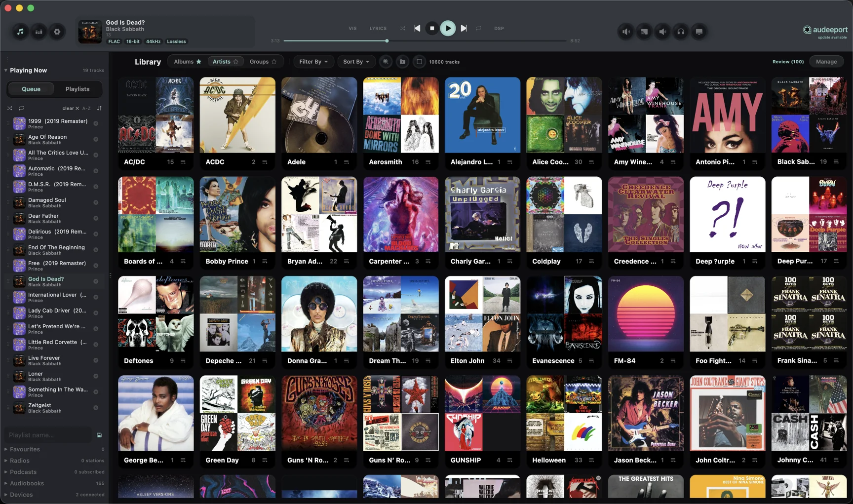The height and width of the screenshot is (504, 853).
Task: Expand the Devices section
Action: tap(6, 495)
